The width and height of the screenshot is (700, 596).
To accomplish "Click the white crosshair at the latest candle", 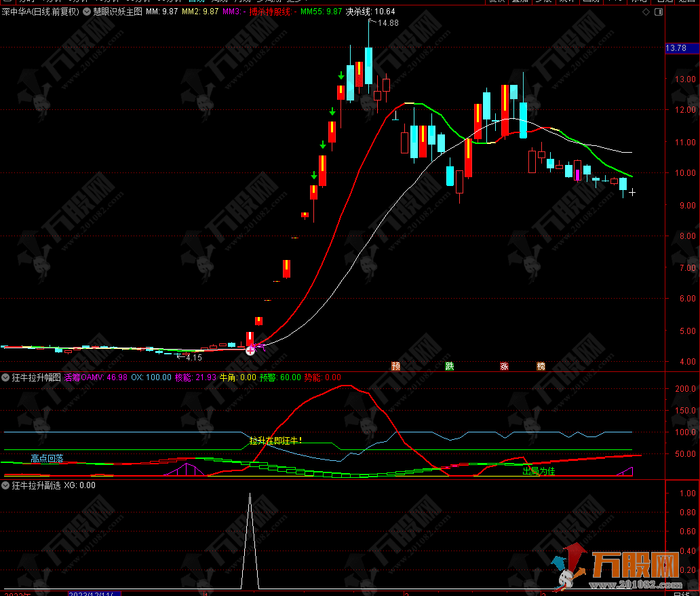I will tap(632, 193).
